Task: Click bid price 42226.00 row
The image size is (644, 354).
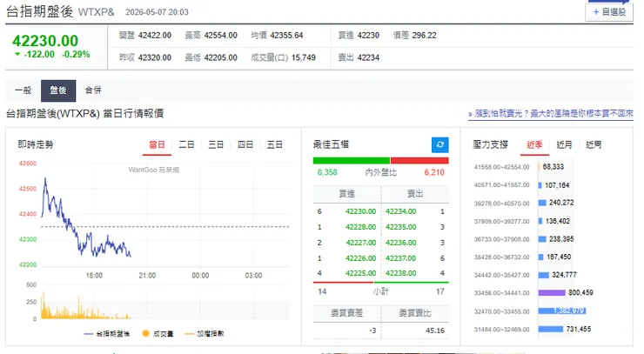Action: point(360,258)
